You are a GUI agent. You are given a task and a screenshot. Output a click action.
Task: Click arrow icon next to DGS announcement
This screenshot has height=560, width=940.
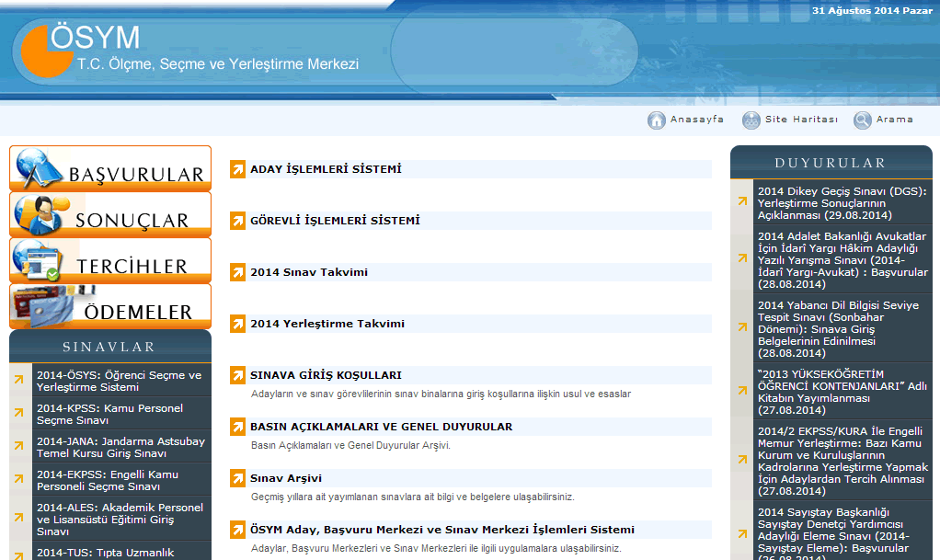pos(742,201)
